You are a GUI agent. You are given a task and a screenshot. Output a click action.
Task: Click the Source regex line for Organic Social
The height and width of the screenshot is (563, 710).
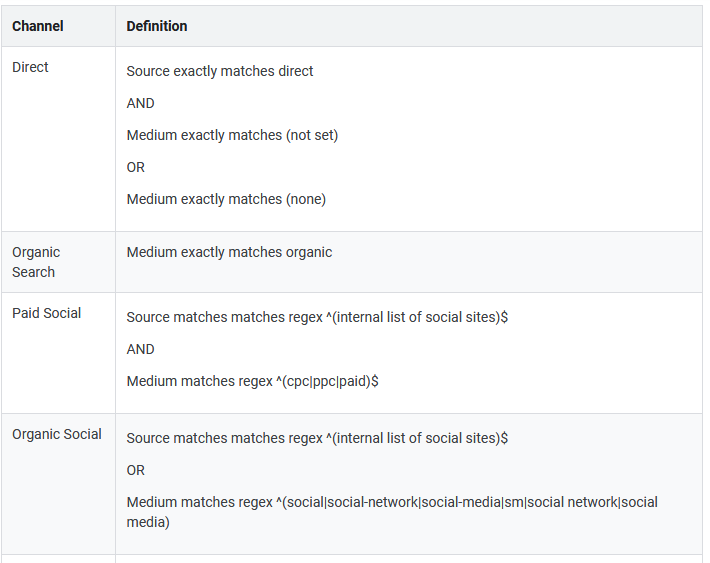pos(318,438)
